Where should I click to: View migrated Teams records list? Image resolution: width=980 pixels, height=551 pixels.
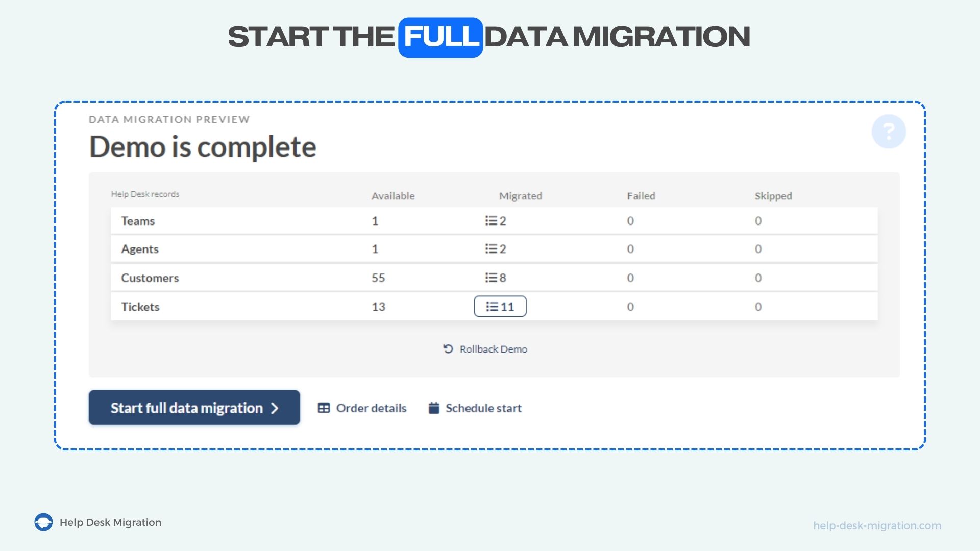click(x=496, y=221)
